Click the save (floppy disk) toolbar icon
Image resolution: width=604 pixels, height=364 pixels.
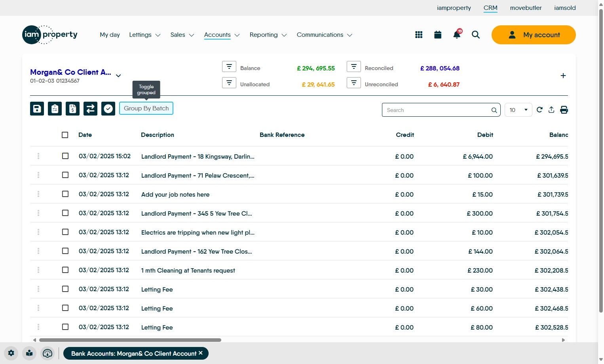pos(37,108)
